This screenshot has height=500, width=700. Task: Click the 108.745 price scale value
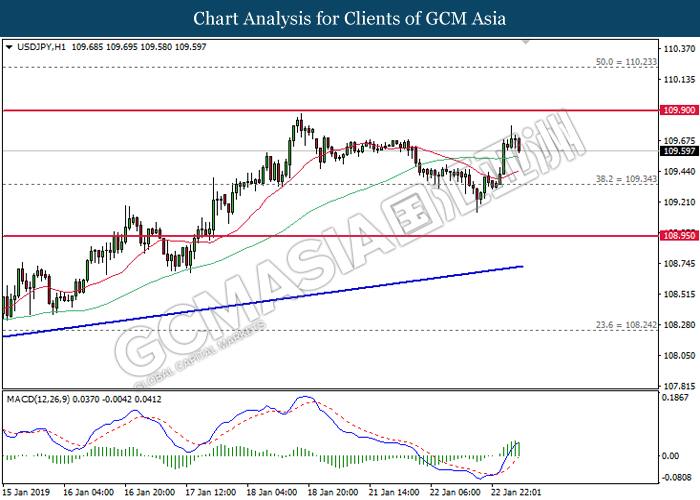(x=679, y=263)
